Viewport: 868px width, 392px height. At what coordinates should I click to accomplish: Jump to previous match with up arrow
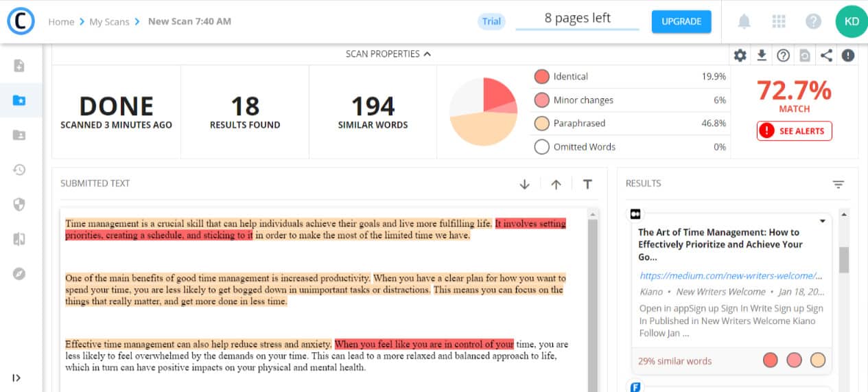pyautogui.click(x=556, y=184)
